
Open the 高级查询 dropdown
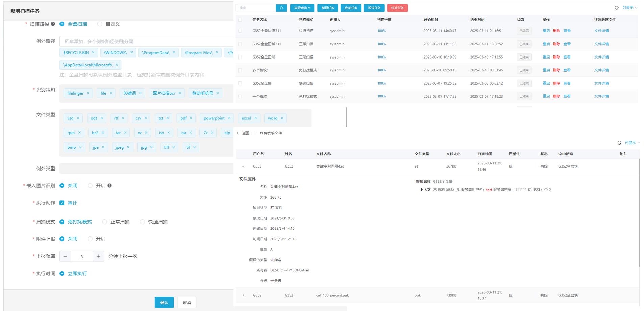pyautogui.click(x=302, y=8)
